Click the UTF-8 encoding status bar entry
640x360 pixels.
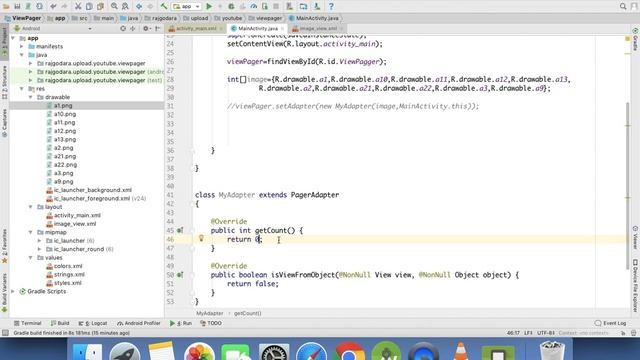[x=546, y=333]
